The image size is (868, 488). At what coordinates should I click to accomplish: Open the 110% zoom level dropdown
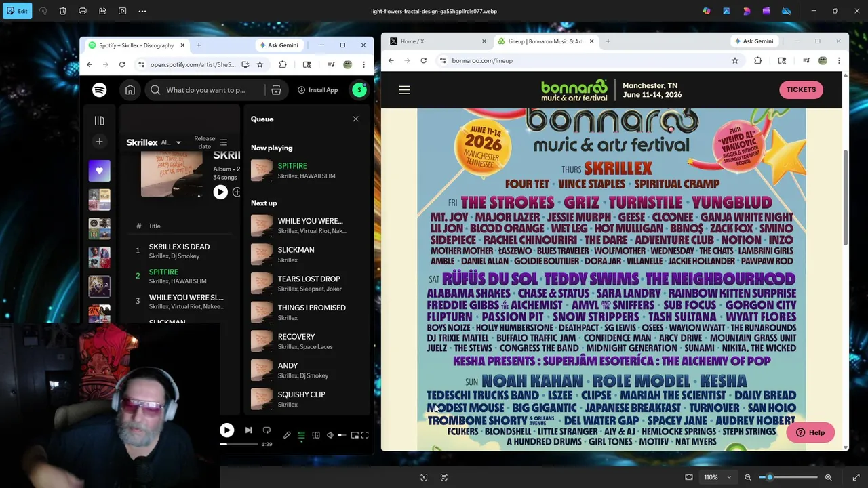pyautogui.click(x=717, y=477)
